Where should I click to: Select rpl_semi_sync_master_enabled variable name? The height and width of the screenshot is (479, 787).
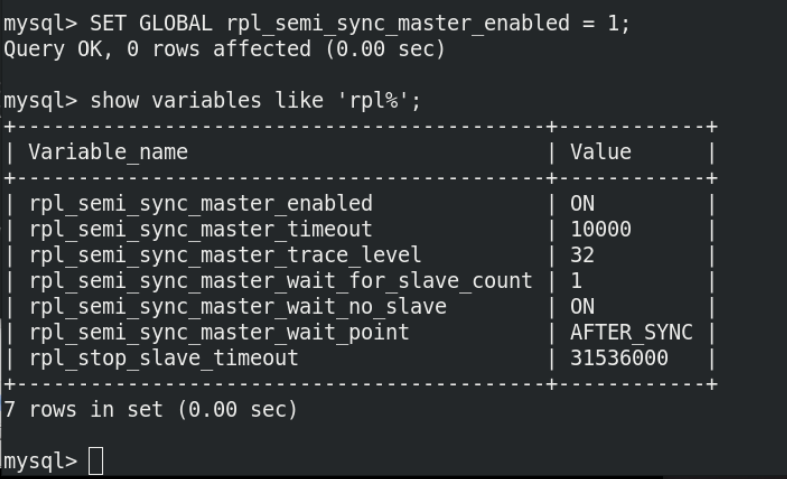[x=201, y=203]
